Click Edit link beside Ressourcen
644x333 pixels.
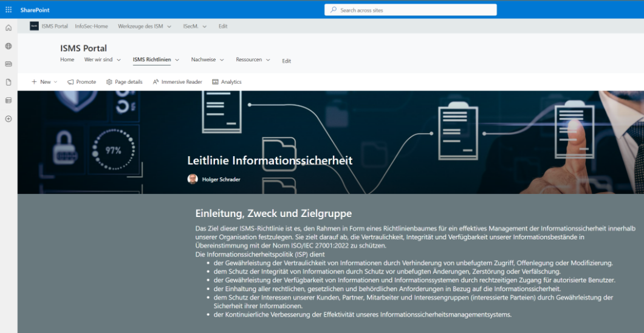(287, 61)
